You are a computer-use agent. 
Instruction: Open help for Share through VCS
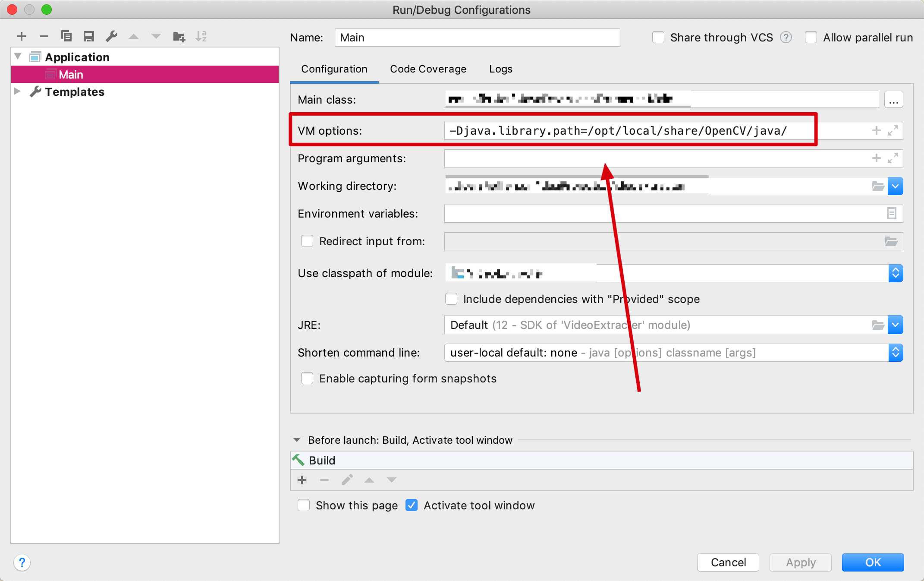[786, 38]
